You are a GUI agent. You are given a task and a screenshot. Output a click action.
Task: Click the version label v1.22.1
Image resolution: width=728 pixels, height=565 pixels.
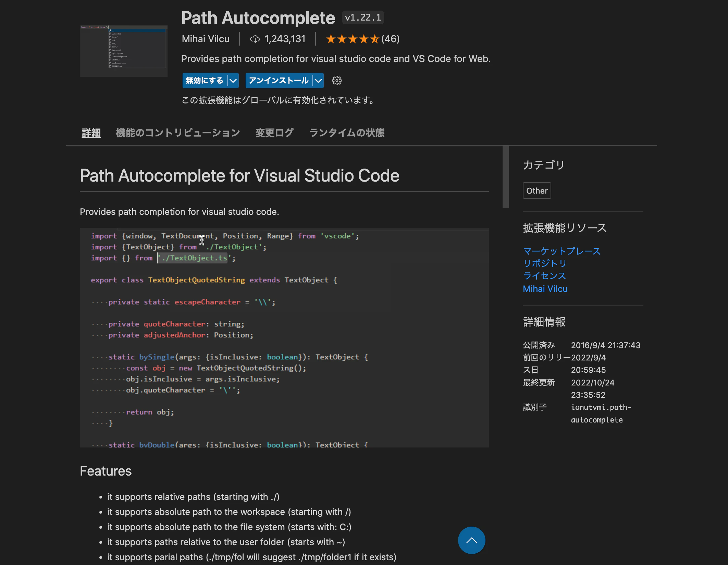click(363, 17)
